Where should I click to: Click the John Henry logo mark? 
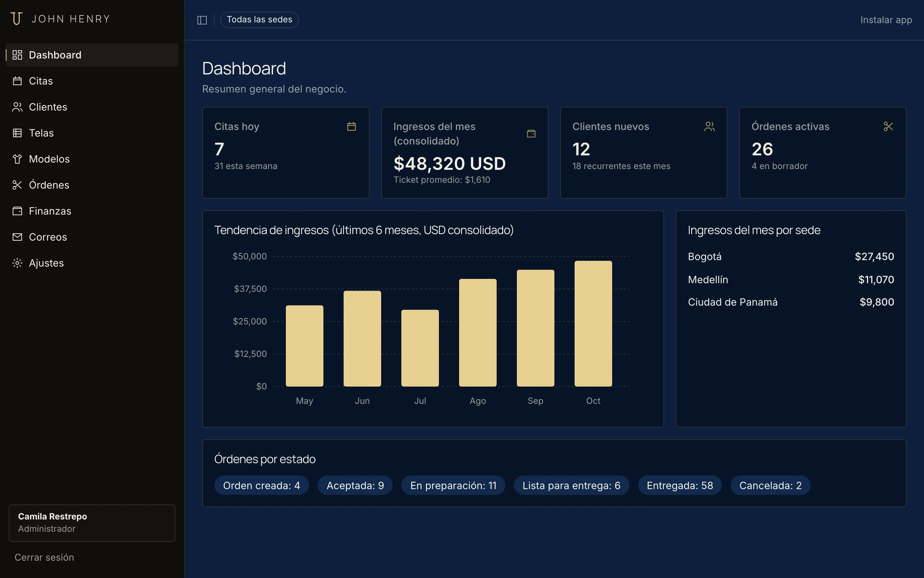click(16, 19)
